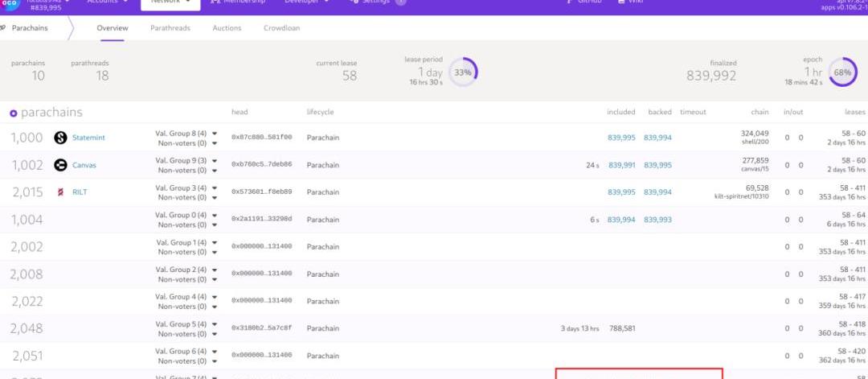Click parachain ID 2,008
This screenshot has width=868, height=379.
[x=27, y=274]
